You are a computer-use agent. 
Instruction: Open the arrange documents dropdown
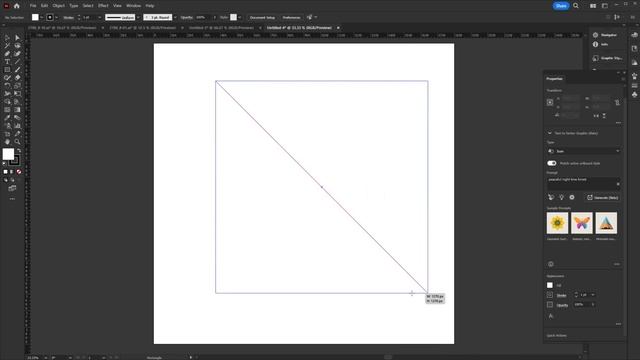coord(593,6)
